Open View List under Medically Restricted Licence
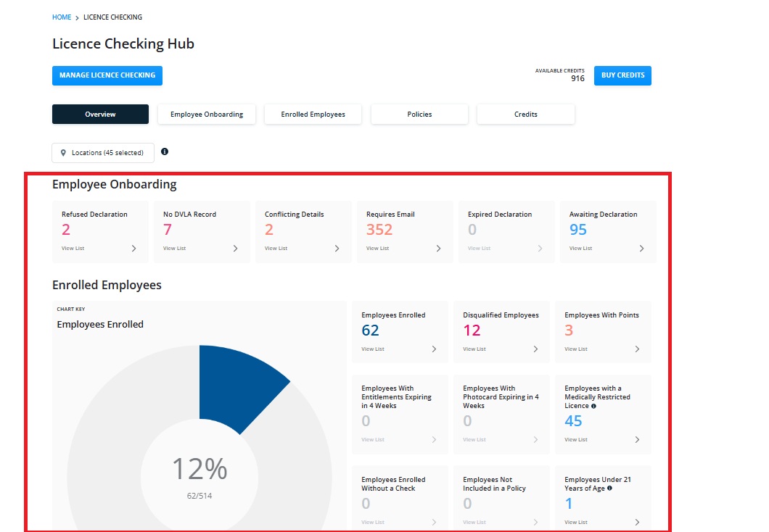Image resolution: width=769 pixels, height=532 pixels. pos(576,440)
